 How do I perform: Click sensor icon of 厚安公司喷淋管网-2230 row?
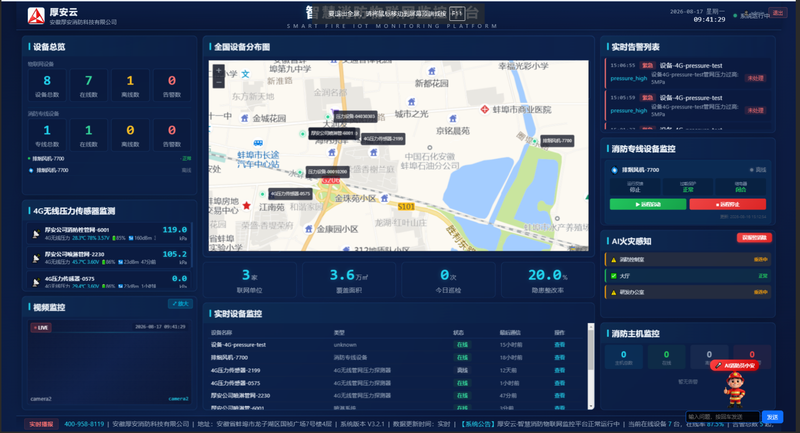coord(36,258)
